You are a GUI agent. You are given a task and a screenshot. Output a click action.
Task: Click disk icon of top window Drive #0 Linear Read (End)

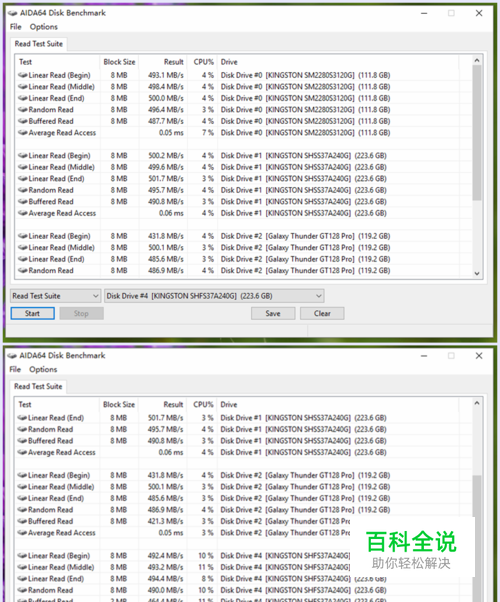[23, 98]
